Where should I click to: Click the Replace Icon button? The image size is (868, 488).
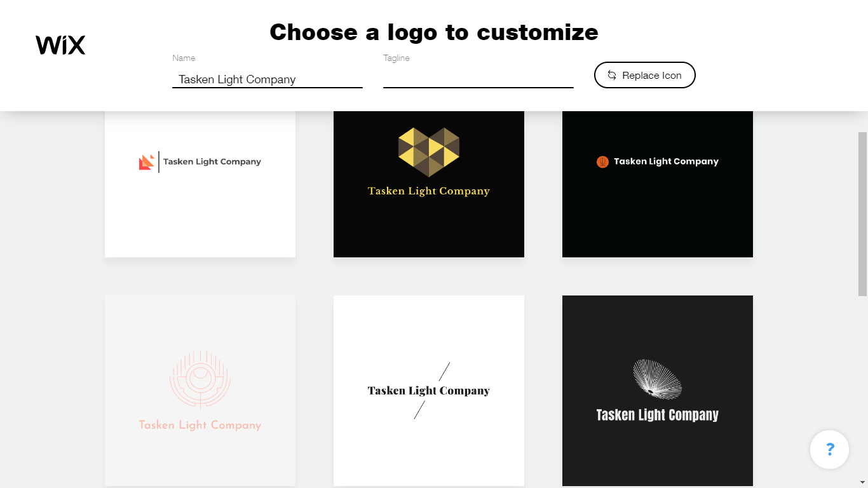click(x=645, y=75)
